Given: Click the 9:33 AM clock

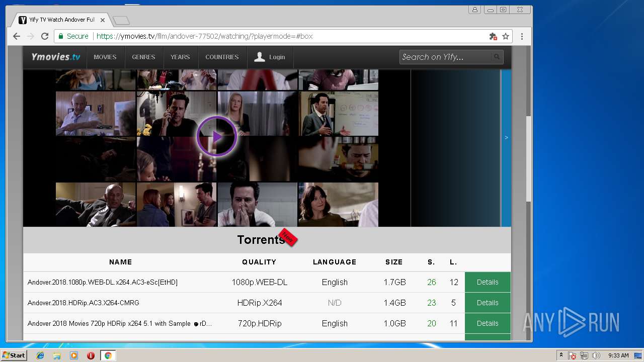Looking at the screenshot, I should 618,355.
